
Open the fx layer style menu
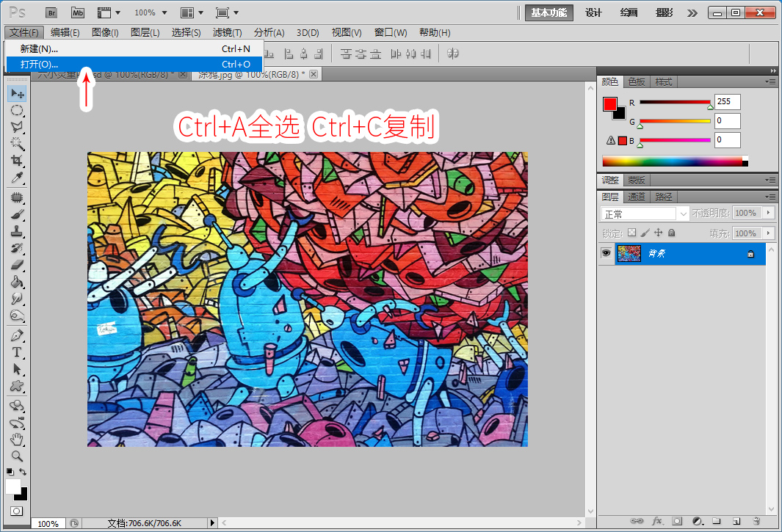pos(657,521)
